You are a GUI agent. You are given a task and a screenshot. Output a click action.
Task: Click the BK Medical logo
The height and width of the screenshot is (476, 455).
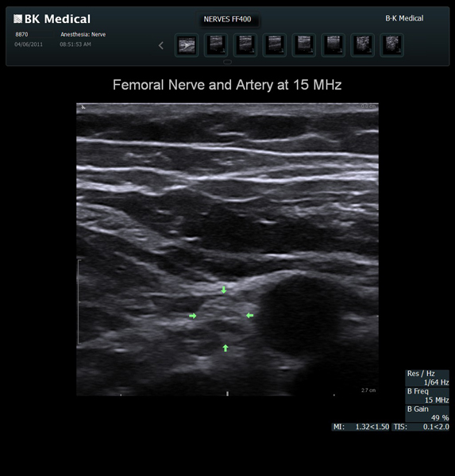pyautogui.click(x=52, y=19)
